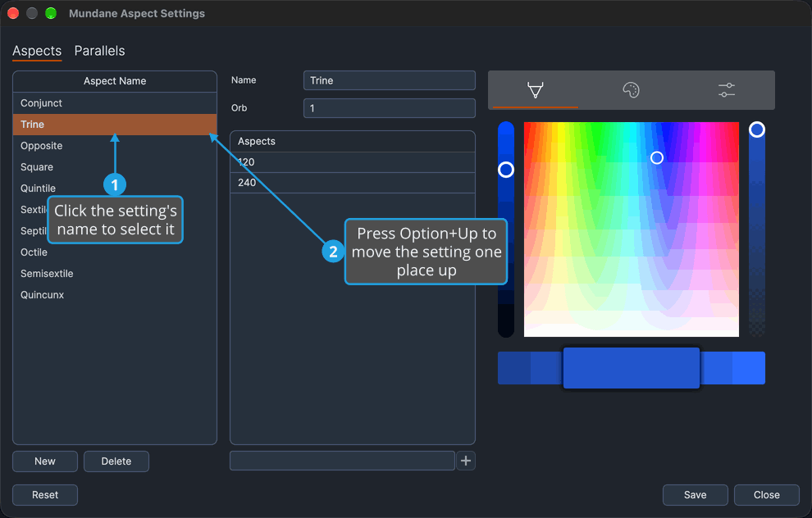812x518 pixels.
Task: Switch to the Aspects tab
Action: (x=37, y=51)
